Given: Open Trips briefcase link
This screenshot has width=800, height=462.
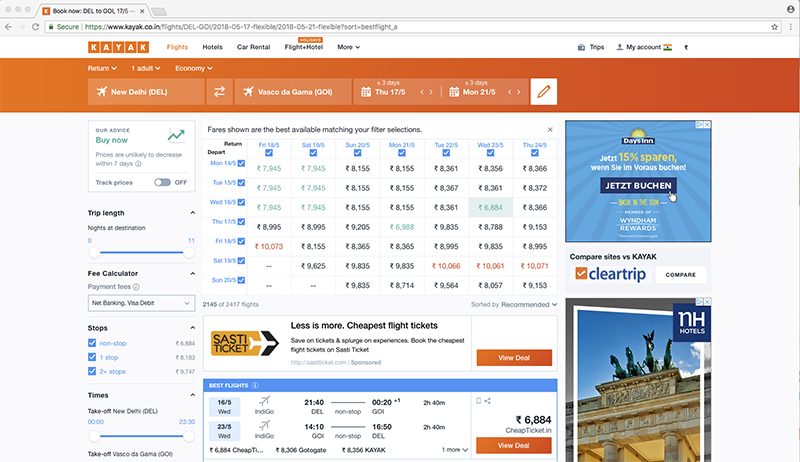Looking at the screenshot, I should pyautogui.click(x=591, y=47).
